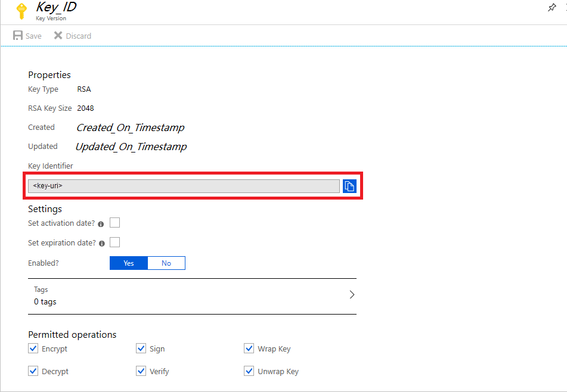Viewport: 567px width, 392px height.
Task: Set Enabled toggle to No
Action: click(166, 263)
